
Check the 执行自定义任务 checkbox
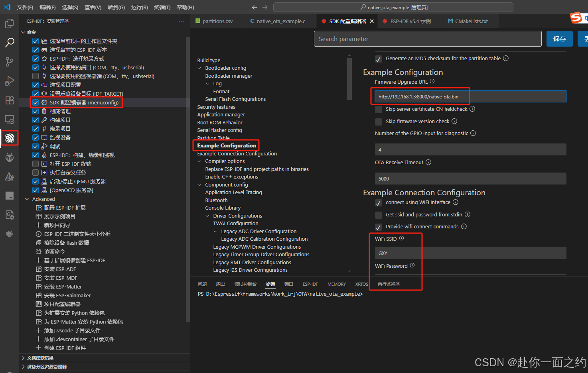[x=36, y=173]
